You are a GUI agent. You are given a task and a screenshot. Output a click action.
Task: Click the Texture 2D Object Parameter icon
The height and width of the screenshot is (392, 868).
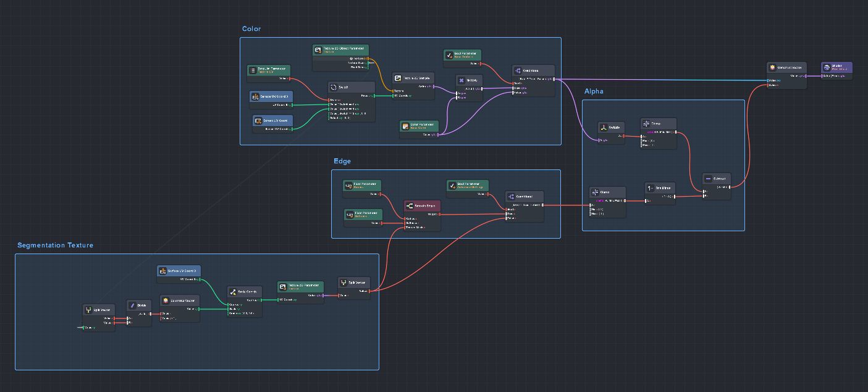click(318, 50)
